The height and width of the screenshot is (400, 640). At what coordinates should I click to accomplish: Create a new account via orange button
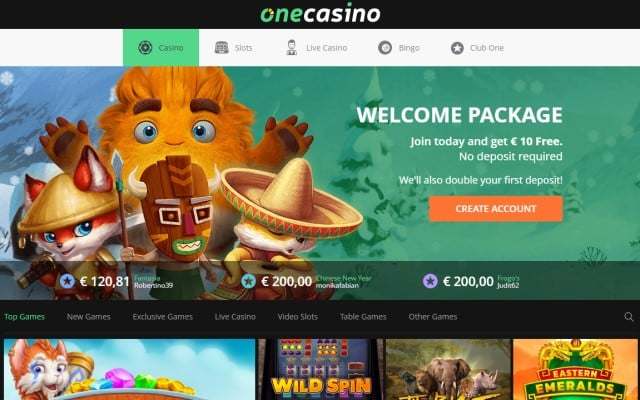[496, 209]
